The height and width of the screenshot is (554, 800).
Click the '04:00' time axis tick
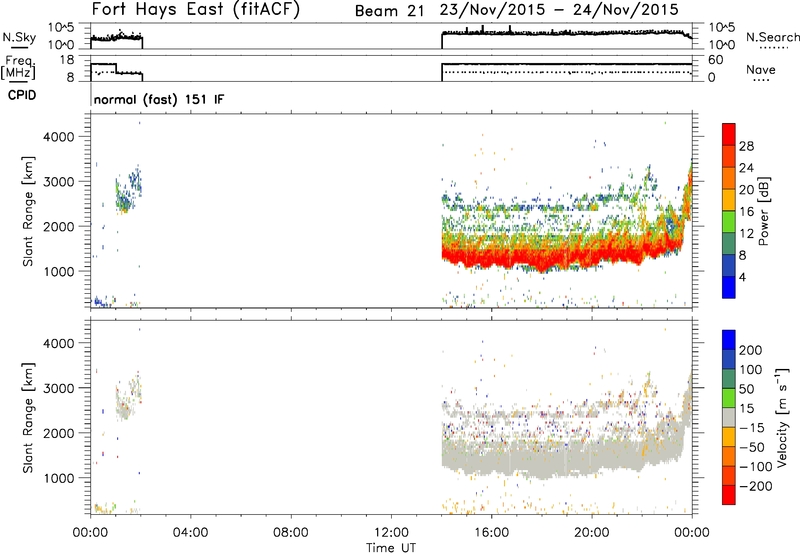point(191,533)
